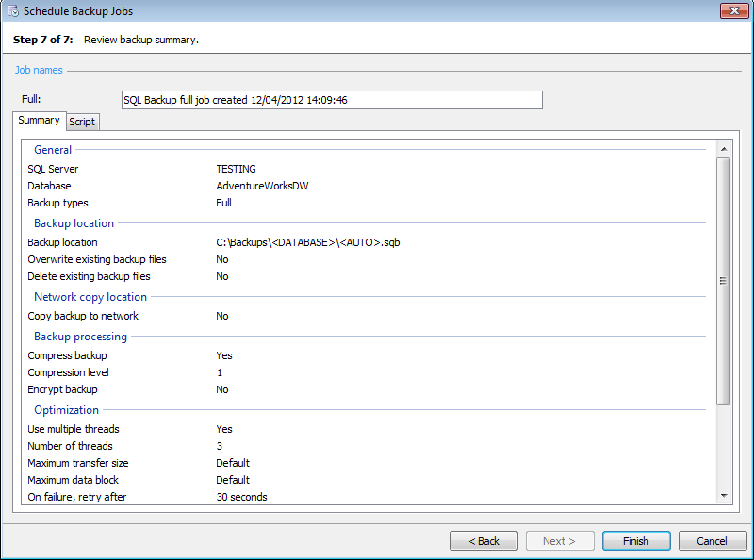Click the Full job name text field

(x=332, y=100)
